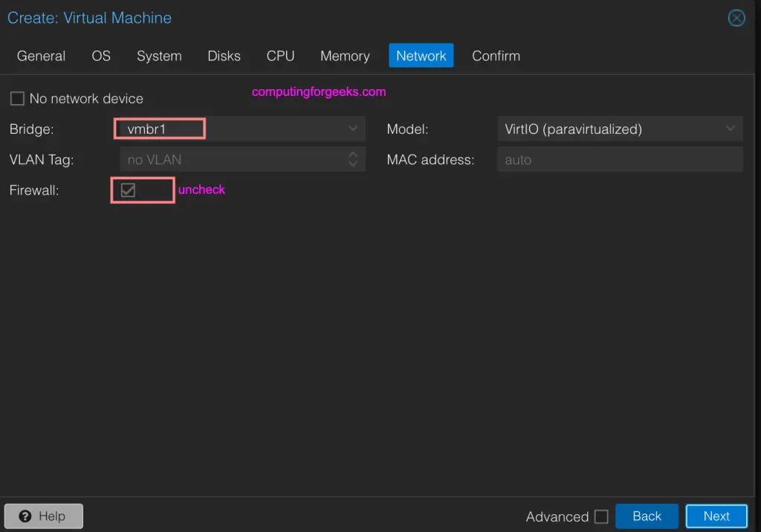761x532 pixels.
Task: Open Help documentation
Action: [x=44, y=516]
